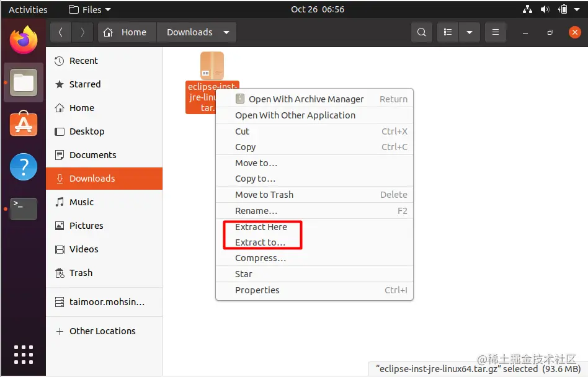588x377 pixels.
Task: Select Extract to…
Action: click(x=314, y=242)
